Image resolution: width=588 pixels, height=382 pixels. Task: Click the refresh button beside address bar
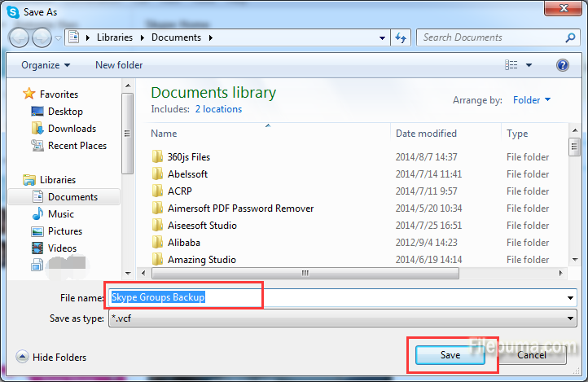pos(402,37)
